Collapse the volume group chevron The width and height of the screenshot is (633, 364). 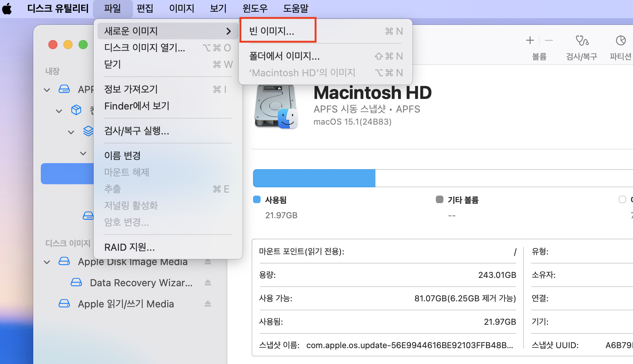(x=71, y=132)
